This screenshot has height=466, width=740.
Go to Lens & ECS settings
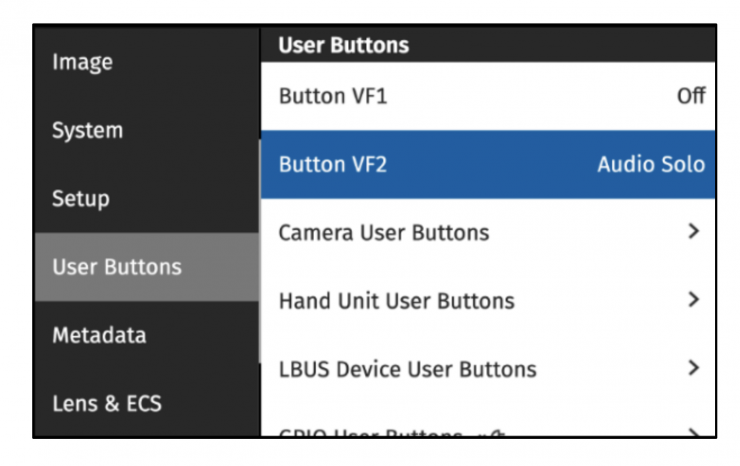[106, 404]
